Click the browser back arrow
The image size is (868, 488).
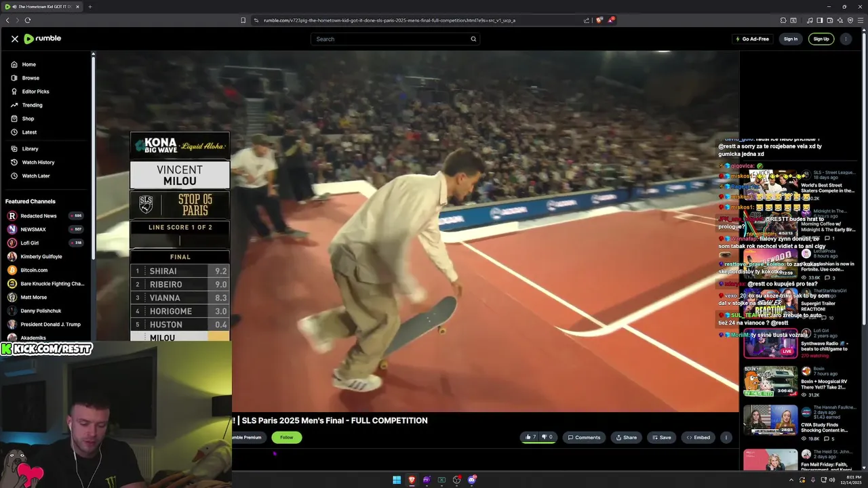pyautogui.click(x=7, y=20)
